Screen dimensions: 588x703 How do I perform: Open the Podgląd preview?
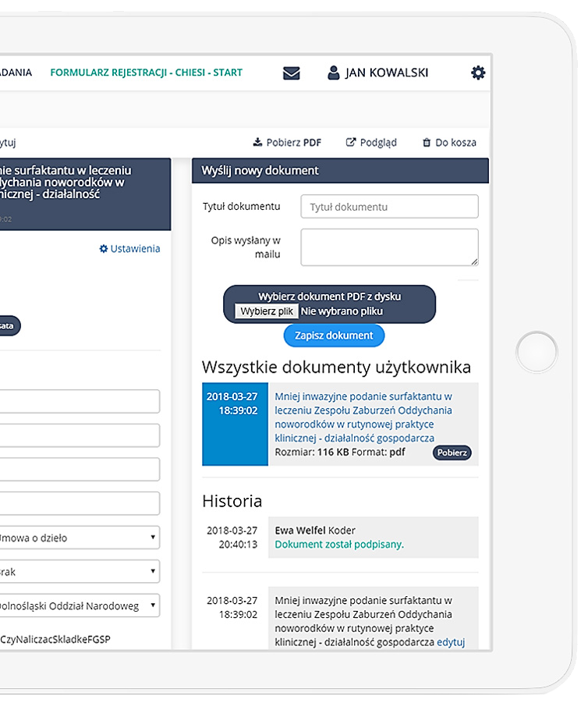(x=371, y=143)
